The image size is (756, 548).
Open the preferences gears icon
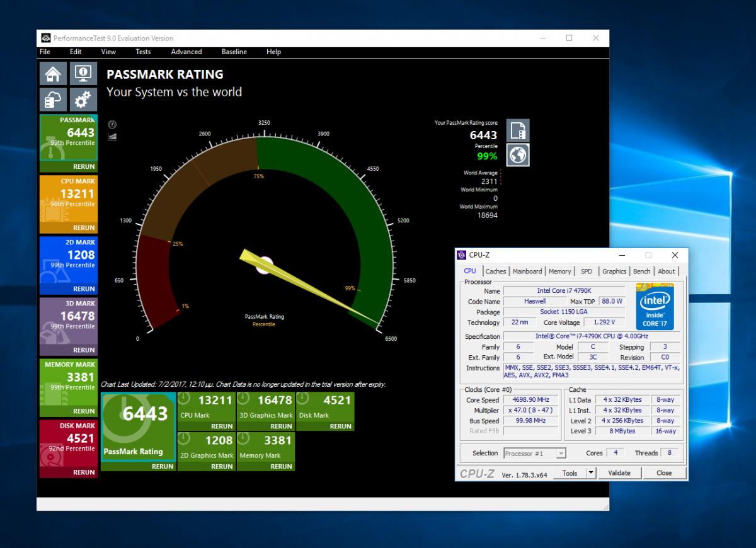tap(83, 100)
